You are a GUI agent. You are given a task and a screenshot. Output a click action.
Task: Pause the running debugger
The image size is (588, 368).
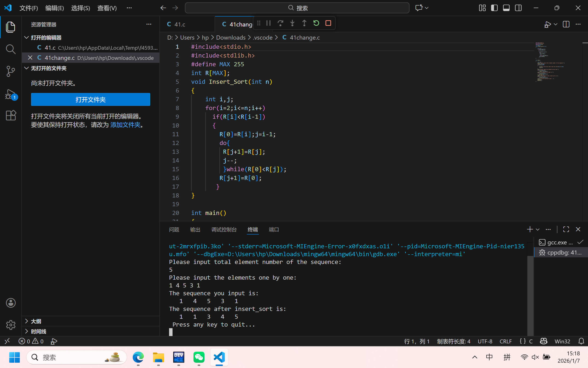click(x=268, y=23)
